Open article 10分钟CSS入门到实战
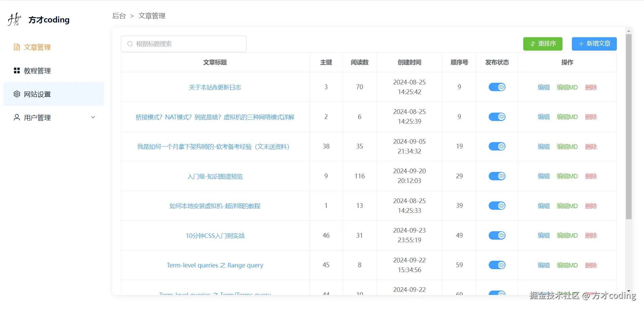644x309 pixels. tap(215, 236)
